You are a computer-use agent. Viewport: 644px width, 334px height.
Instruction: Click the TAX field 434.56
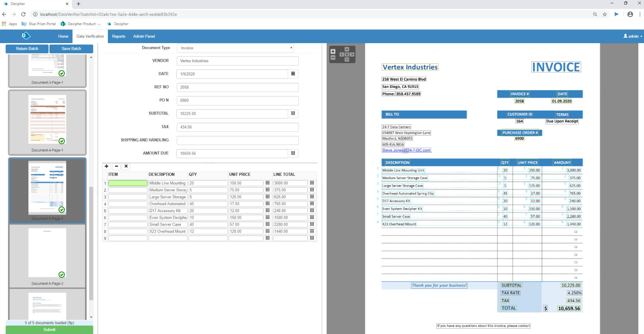[x=237, y=127]
